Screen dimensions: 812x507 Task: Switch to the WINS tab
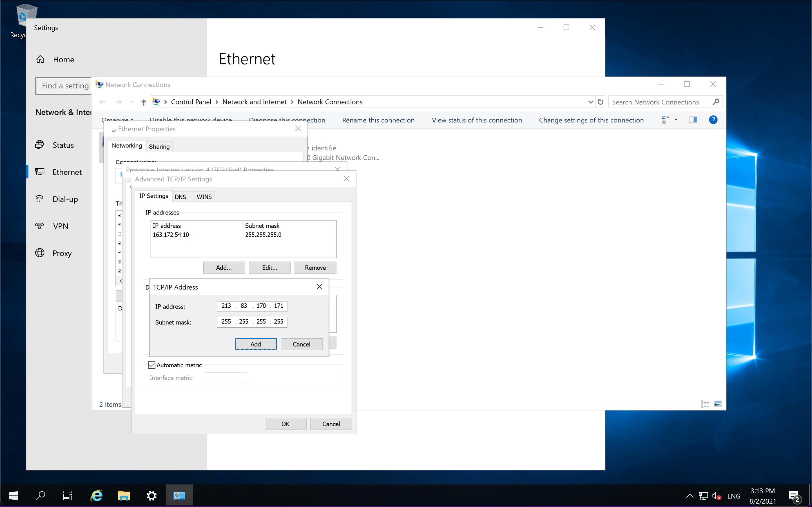point(204,197)
